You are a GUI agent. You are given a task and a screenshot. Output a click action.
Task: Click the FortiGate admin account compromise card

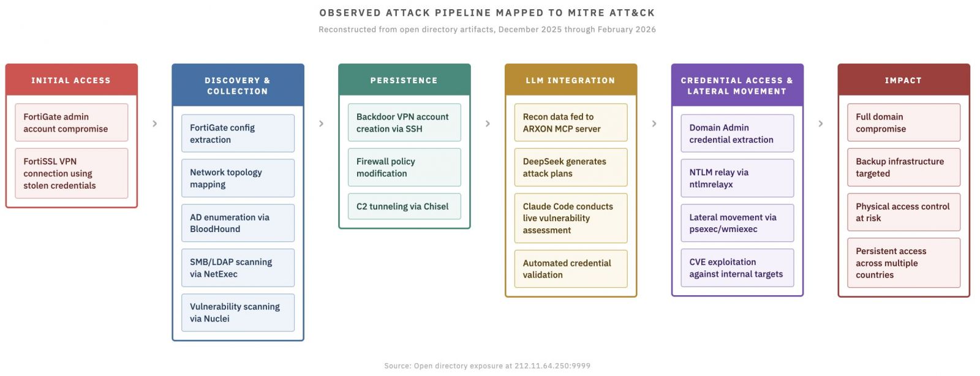[x=71, y=122]
